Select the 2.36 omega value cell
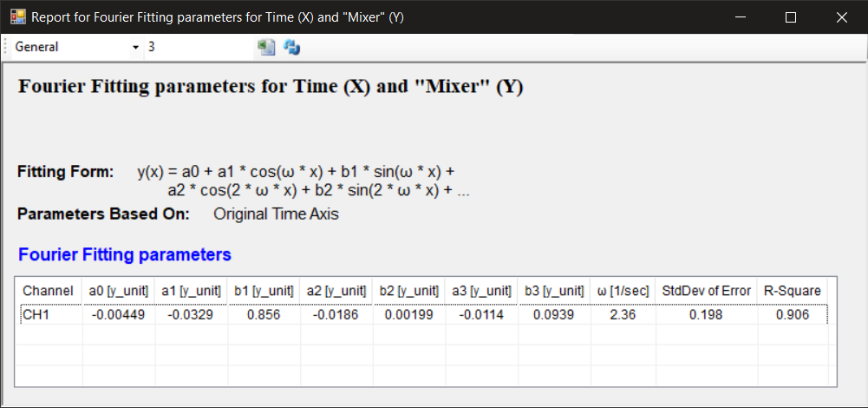Screen dimensions: 868x408 (x=623, y=314)
